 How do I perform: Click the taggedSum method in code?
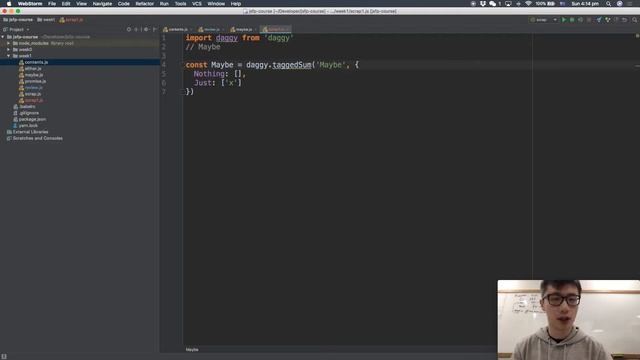coord(291,65)
